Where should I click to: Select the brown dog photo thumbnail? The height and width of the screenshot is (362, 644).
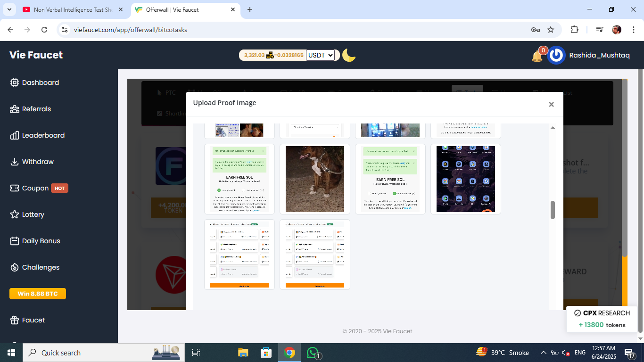[315, 179]
